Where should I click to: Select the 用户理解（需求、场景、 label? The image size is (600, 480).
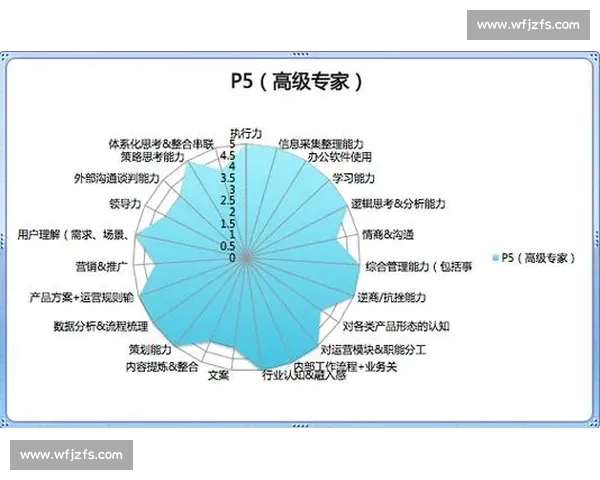click(73, 234)
